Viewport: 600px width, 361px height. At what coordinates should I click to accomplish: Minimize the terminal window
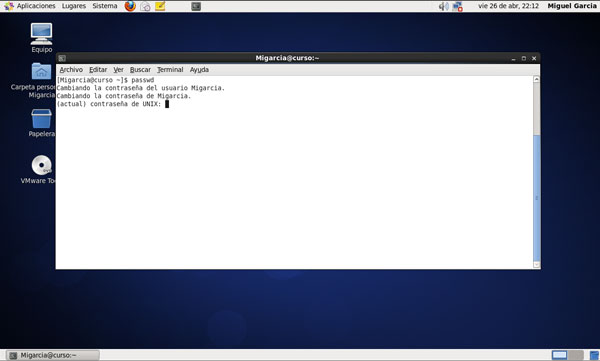(513, 58)
